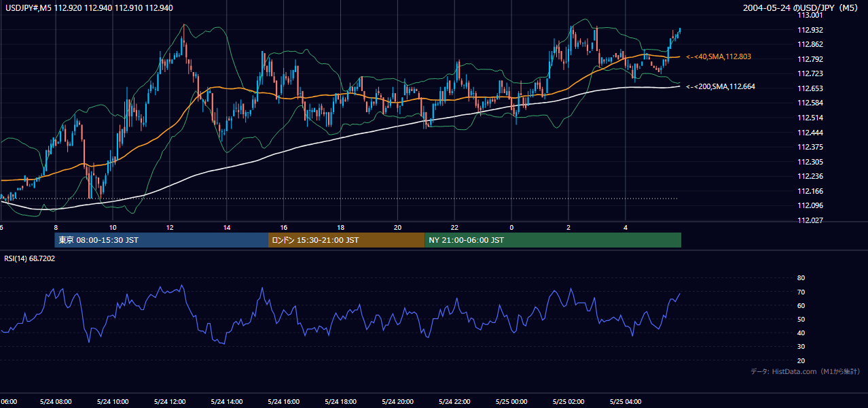Click price axis value 112.096
This screenshot has height=408, width=868.
tap(810, 205)
